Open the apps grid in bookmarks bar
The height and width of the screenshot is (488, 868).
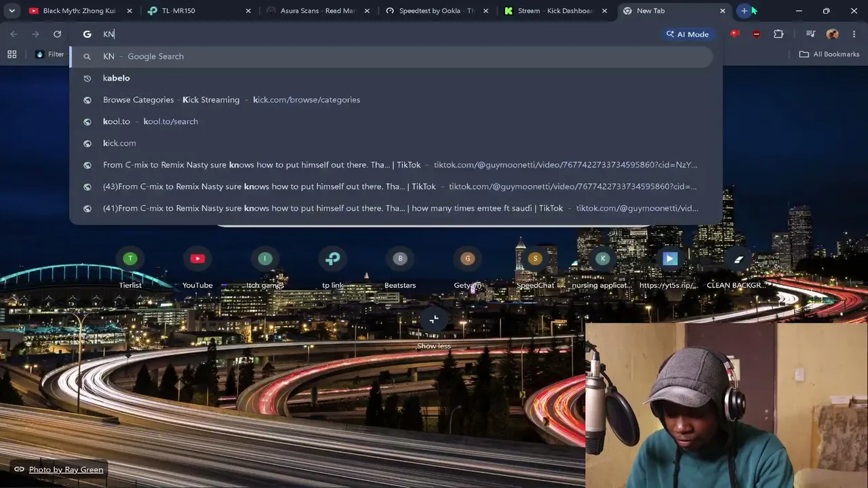tap(12, 54)
